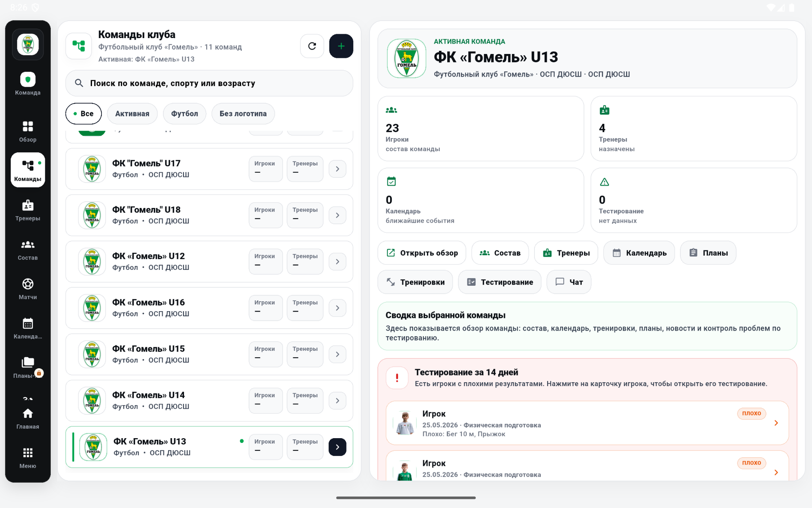Select the Все filter chip
The width and height of the screenshot is (812, 508).
[83, 114]
